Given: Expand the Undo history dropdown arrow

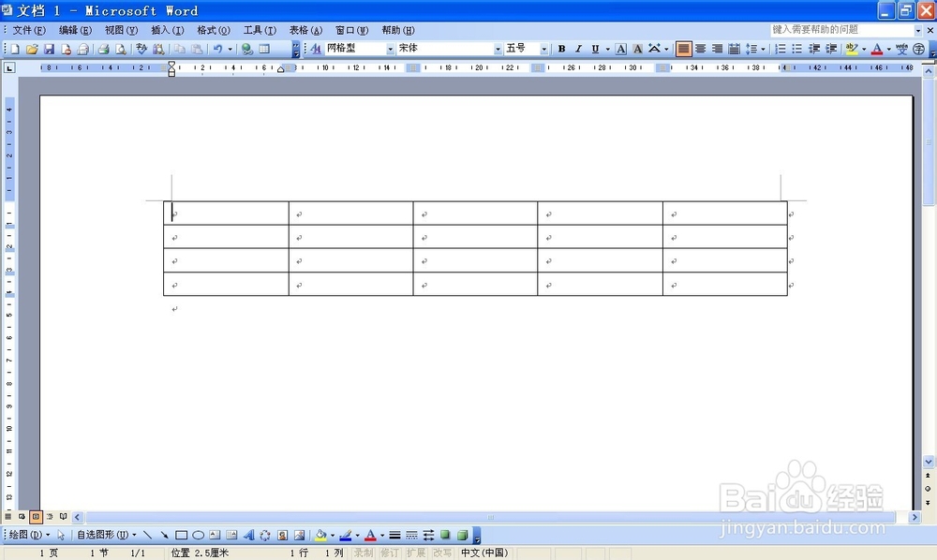Looking at the screenshot, I should (x=231, y=49).
